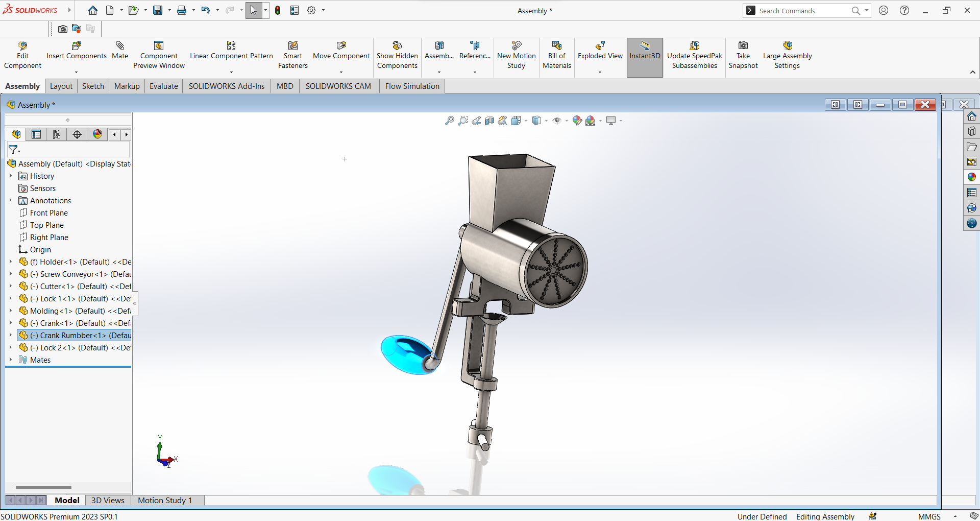Expand the Annotations folder
This screenshot has width=980, height=521.
(10, 200)
